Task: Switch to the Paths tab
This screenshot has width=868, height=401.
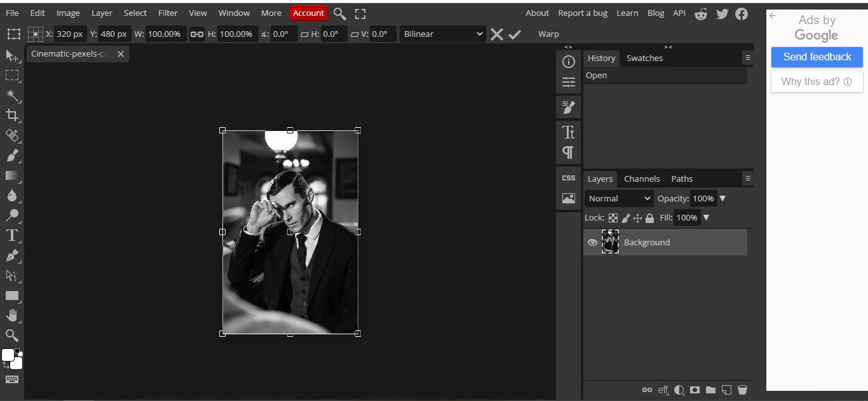Action: tap(682, 179)
